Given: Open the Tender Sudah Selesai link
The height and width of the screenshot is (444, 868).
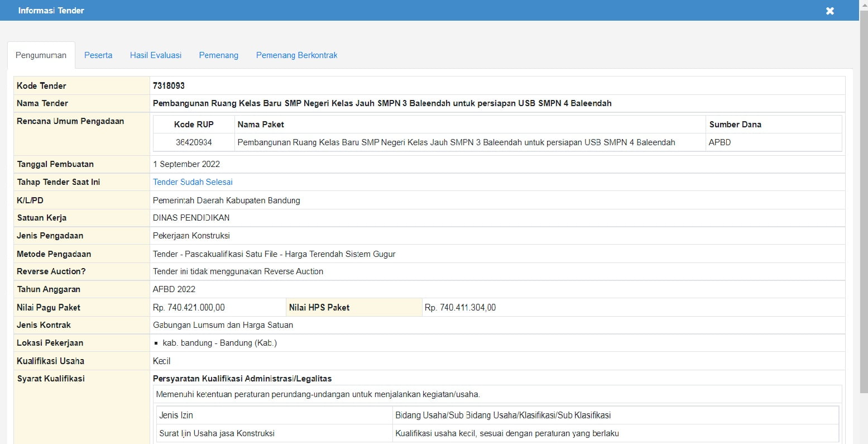Looking at the screenshot, I should click(x=193, y=182).
